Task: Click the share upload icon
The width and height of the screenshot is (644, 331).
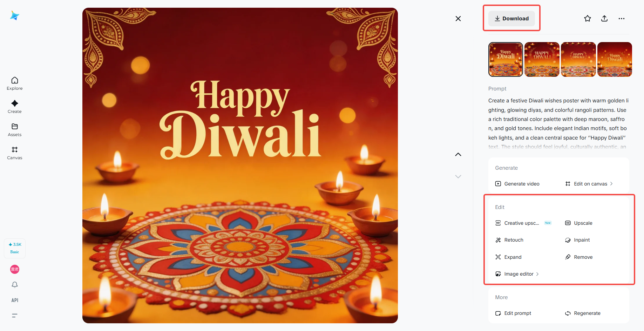Action: click(604, 19)
